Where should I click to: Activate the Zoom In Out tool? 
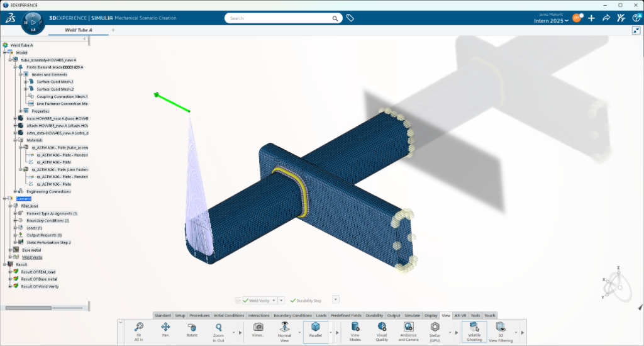pos(218,332)
